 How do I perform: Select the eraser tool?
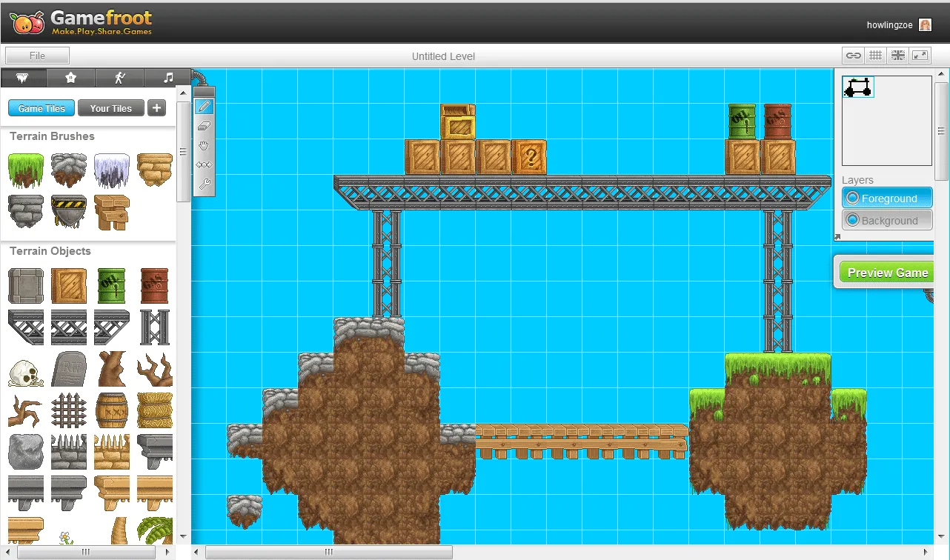[204, 126]
